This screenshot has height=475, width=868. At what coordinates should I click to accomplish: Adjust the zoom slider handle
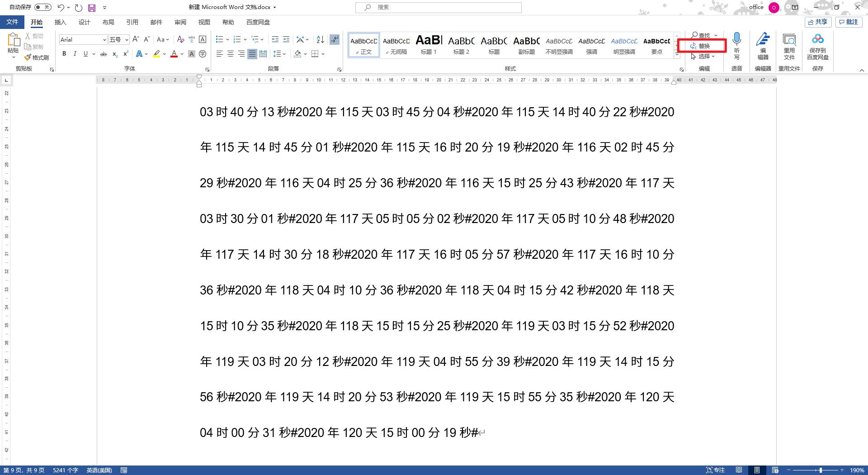tap(821, 470)
